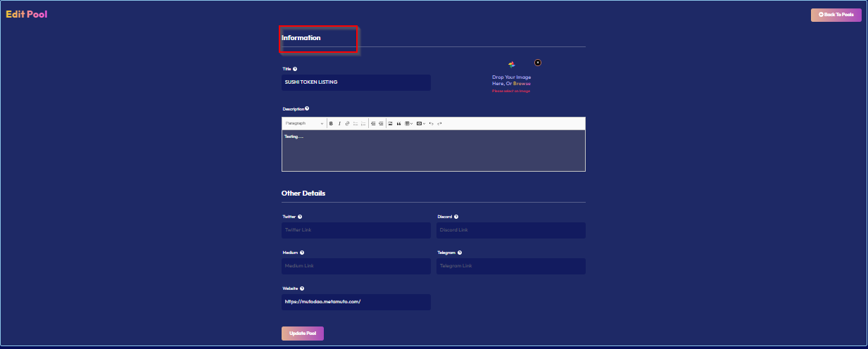Insert a block quote in the description

pyautogui.click(x=398, y=123)
